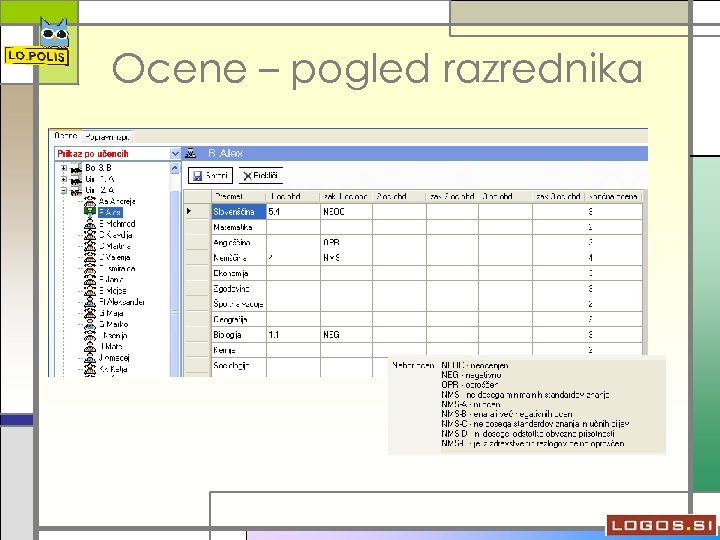The width and height of the screenshot is (720, 540).
Task: Click the current-row arrow beside Slovenščina
Action: [189, 211]
